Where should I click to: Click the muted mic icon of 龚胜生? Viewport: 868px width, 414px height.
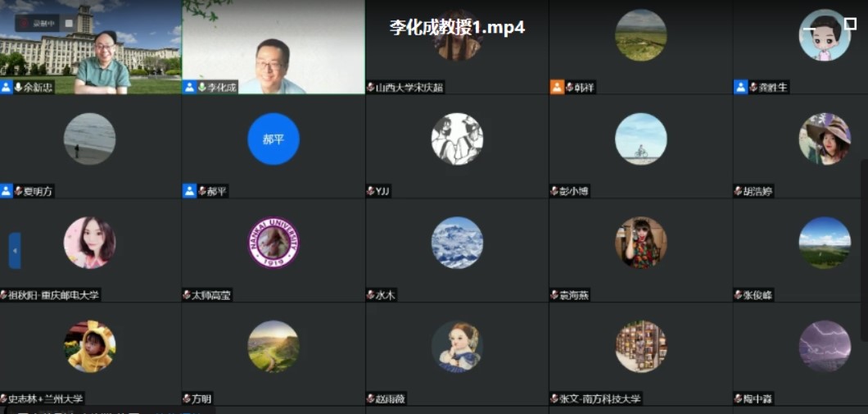coord(753,87)
